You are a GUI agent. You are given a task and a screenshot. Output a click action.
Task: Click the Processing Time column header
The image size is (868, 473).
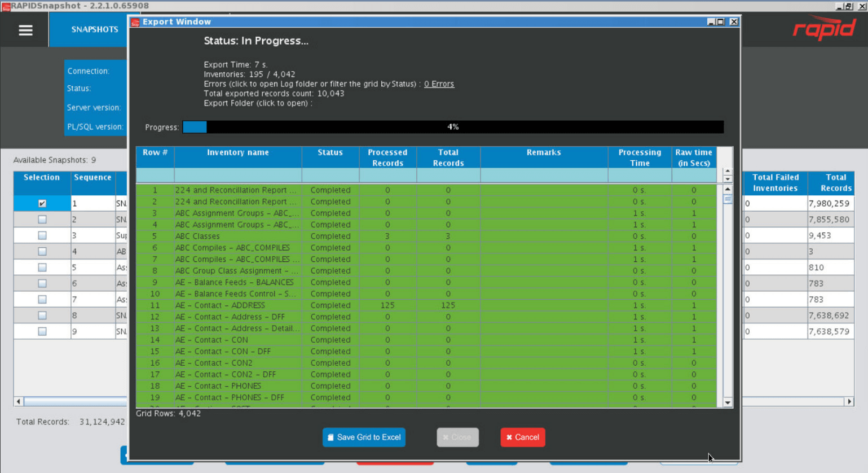tap(640, 157)
